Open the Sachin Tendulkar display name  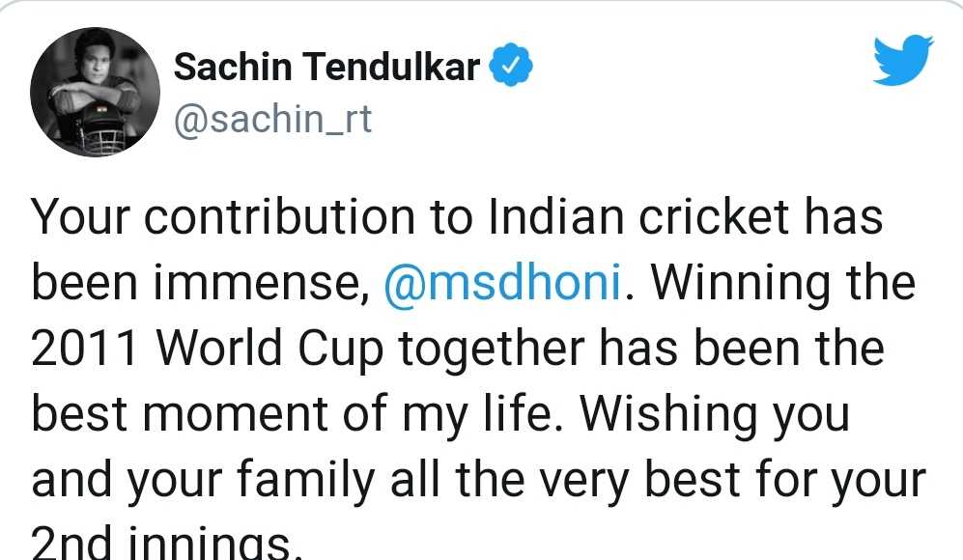coord(326,67)
